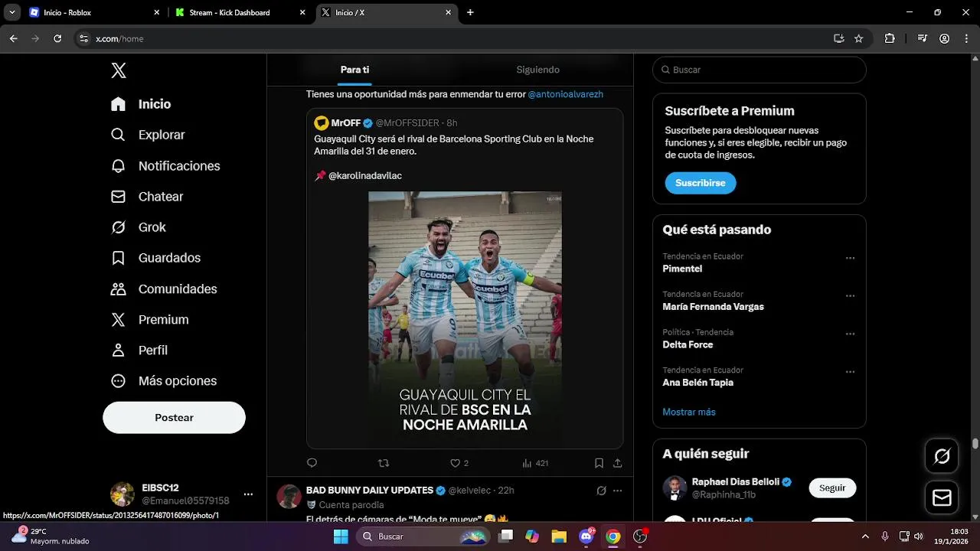The width and height of the screenshot is (980, 551).
Task: Click Grok icon on Bad Bunny post
Action: (601, 491)
